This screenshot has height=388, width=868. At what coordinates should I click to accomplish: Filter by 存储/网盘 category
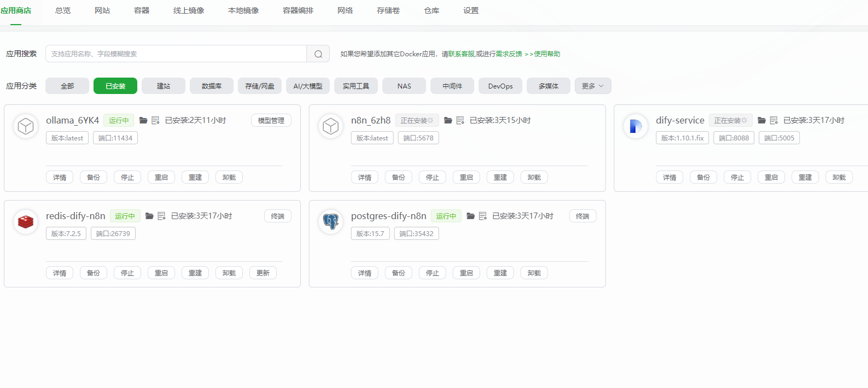click(260, 86)
